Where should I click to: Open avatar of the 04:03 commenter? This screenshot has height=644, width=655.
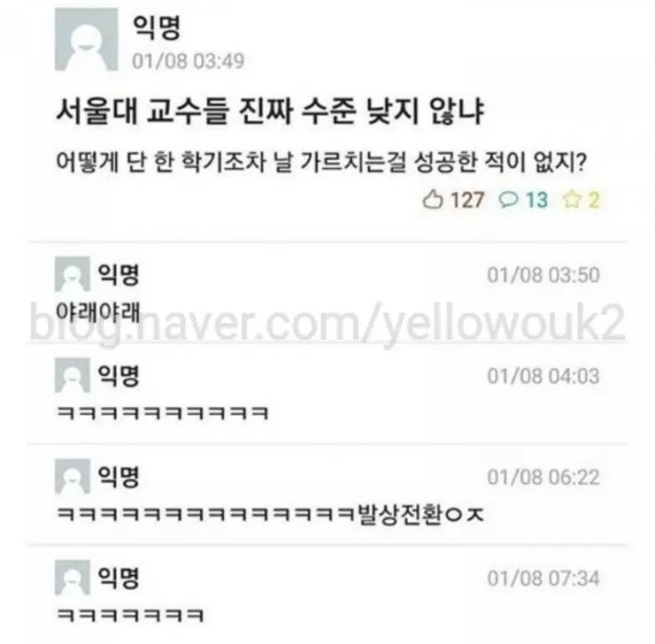click(x=73, y=375)
